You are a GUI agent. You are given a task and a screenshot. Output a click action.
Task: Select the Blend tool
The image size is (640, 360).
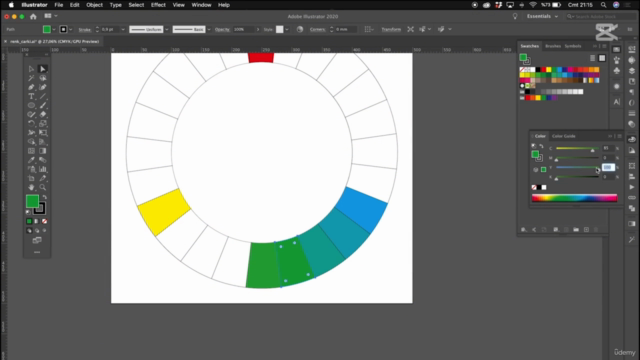click(42, 160)
